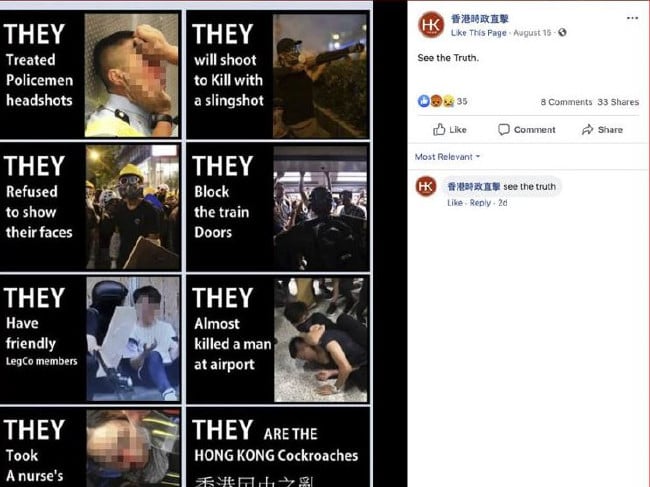Like the 'see the truth' comment
The image size is (650, 487).
coord(455,203)
